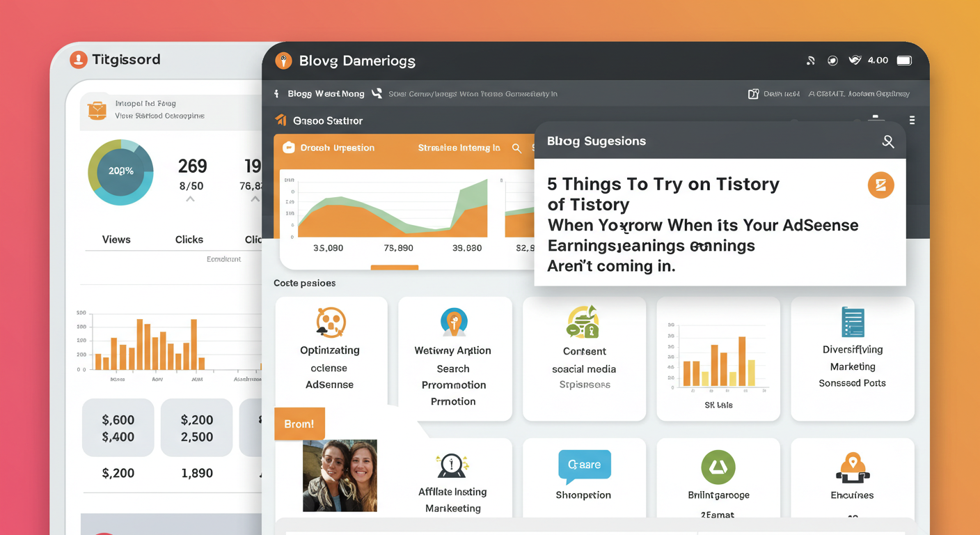Select the Stracsise Intemg In tab

(459, 148)
